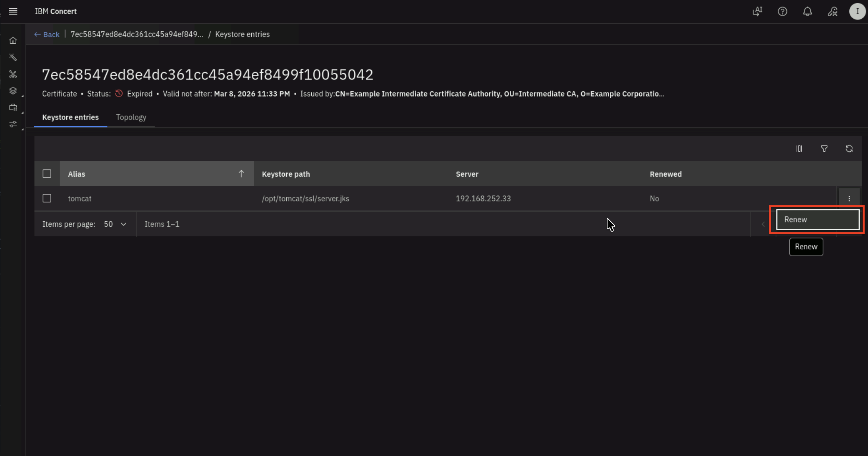868x456 pixels.
Task: Open the user profile avatar
Action: pyautogui.click(x=857, y=12)
